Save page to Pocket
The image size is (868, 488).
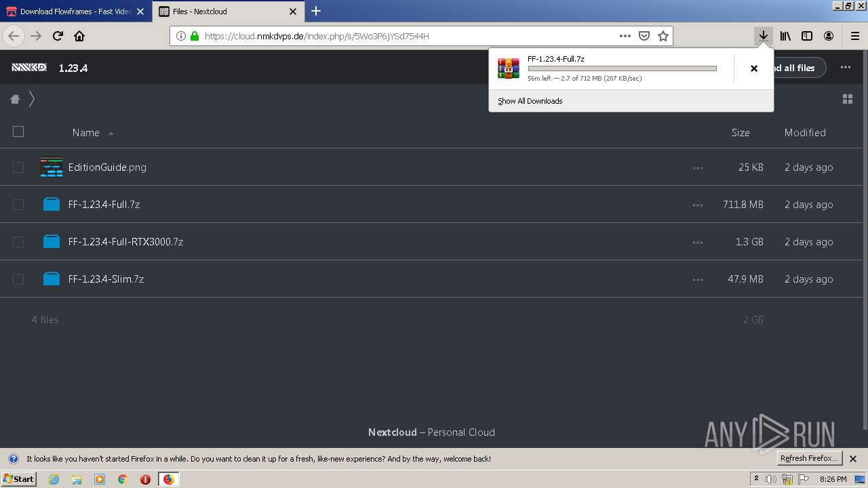(644, 36)
